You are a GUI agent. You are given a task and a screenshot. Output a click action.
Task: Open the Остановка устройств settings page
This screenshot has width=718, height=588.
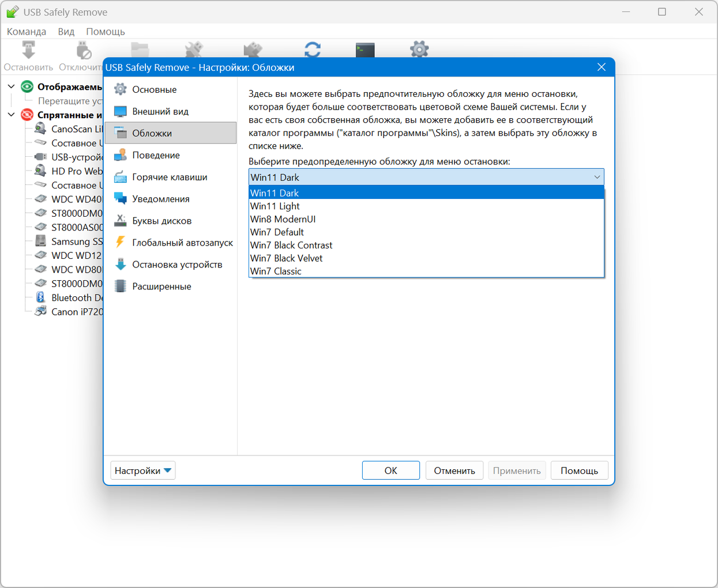[171, 265]
